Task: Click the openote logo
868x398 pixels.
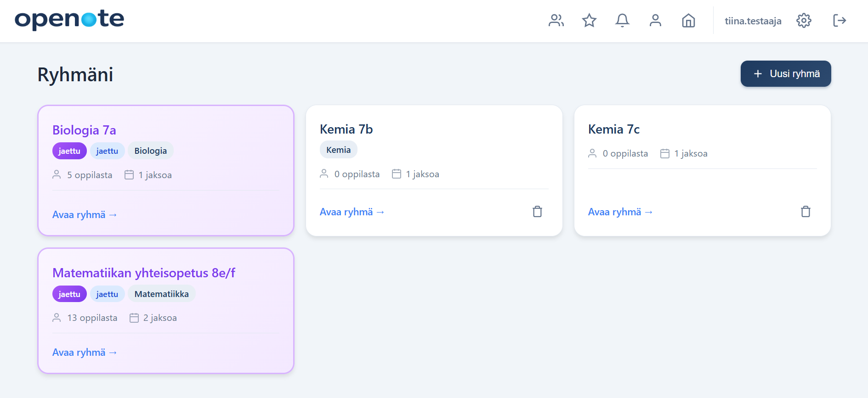Action: point(69,19)
